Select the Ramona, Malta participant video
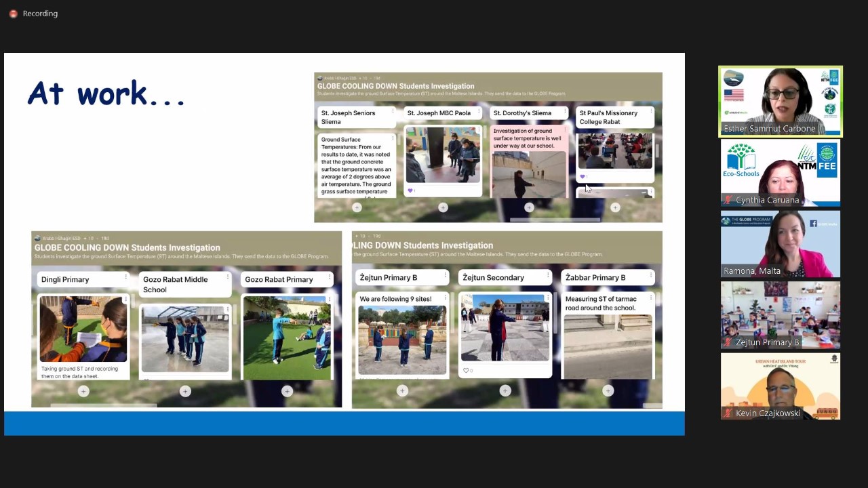This screenshot has height=488, width=868. point(780,243)
